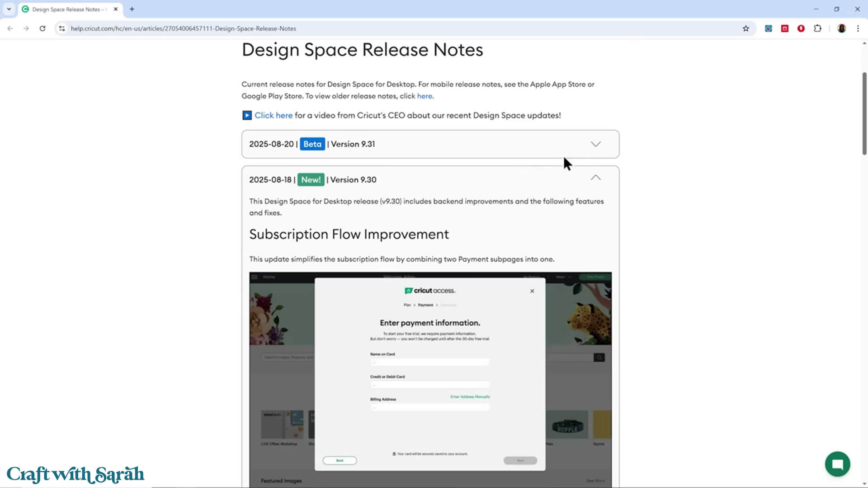This screenshot has width=868, height=488.
Task: Click the blue video play icon
Action: point(247,115)
